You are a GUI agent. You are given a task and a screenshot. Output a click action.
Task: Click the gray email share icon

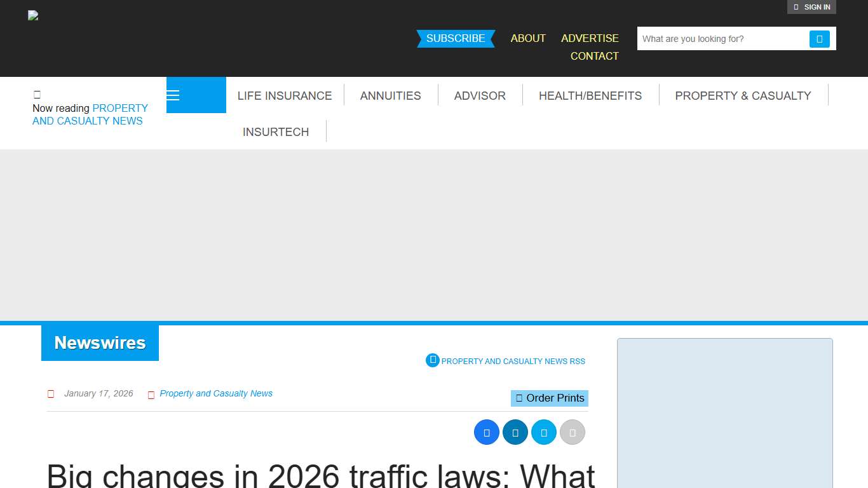pos(572,431)
